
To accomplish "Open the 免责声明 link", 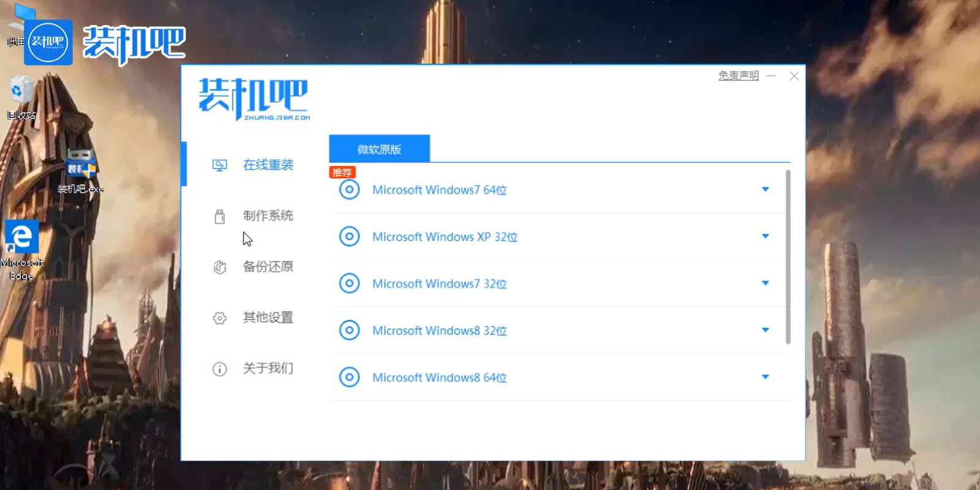I will click(739, 75).
